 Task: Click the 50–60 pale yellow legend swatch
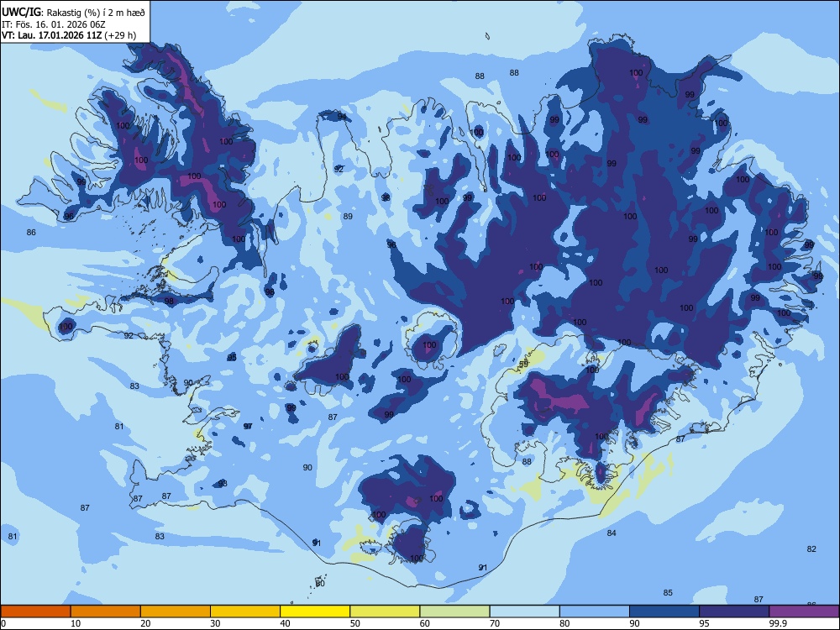[x=386, y=612]
